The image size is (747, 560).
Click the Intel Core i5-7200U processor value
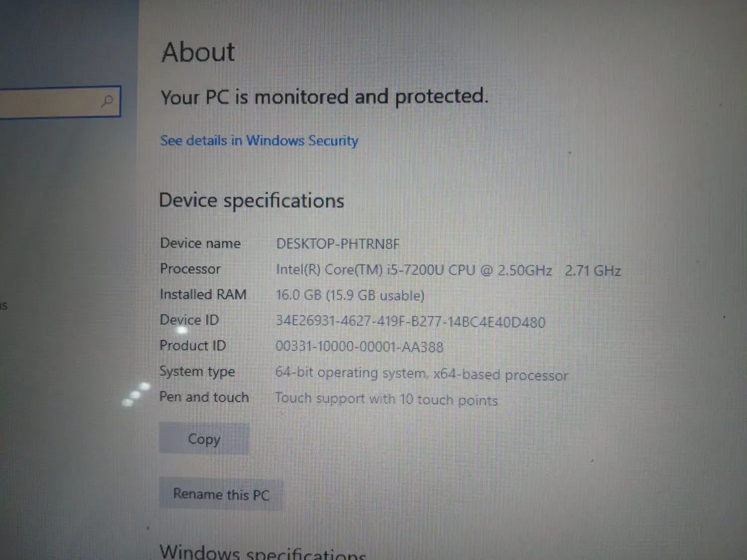pos(448,270)
